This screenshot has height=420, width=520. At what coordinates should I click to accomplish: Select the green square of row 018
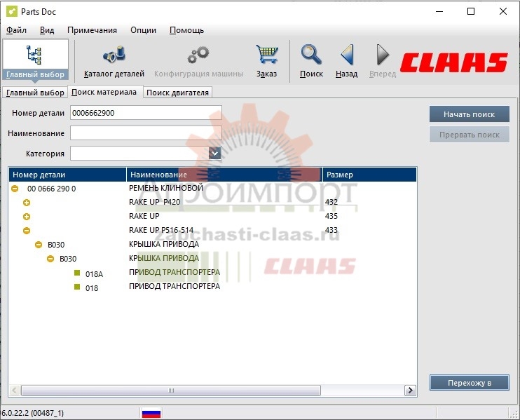(77, 287)
